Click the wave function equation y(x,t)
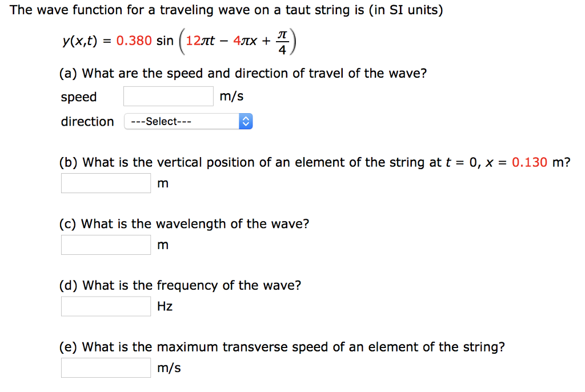585x392 pixels. [x=82, y=41]
